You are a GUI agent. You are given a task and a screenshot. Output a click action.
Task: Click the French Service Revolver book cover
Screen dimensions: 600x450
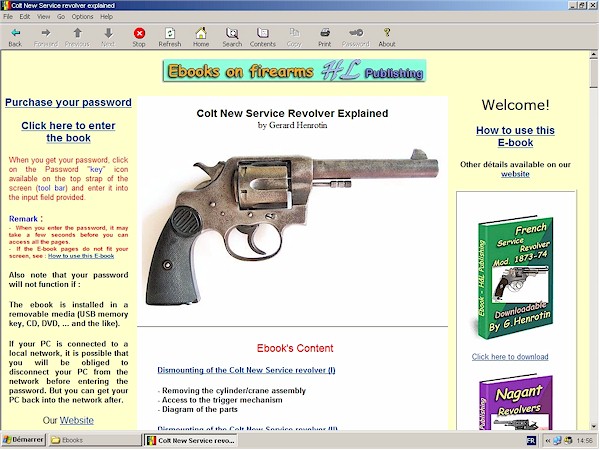click(x=515, y=278)
